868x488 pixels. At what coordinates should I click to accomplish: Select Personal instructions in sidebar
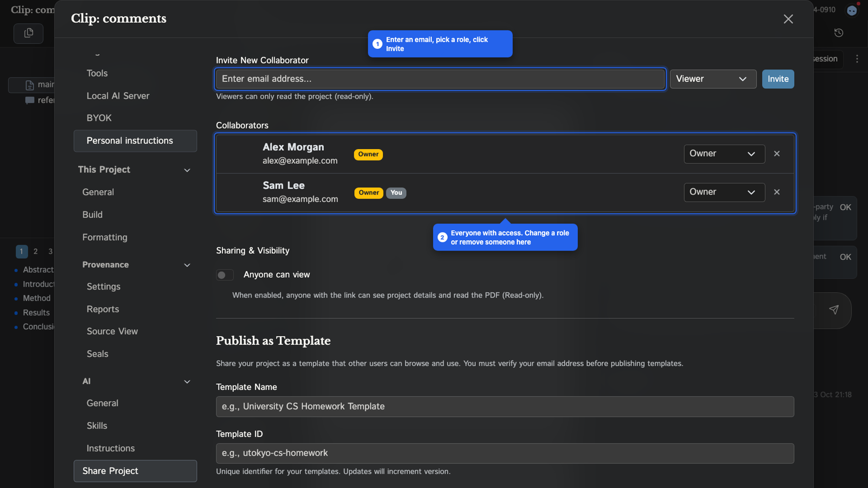click(x=135, y=141)
